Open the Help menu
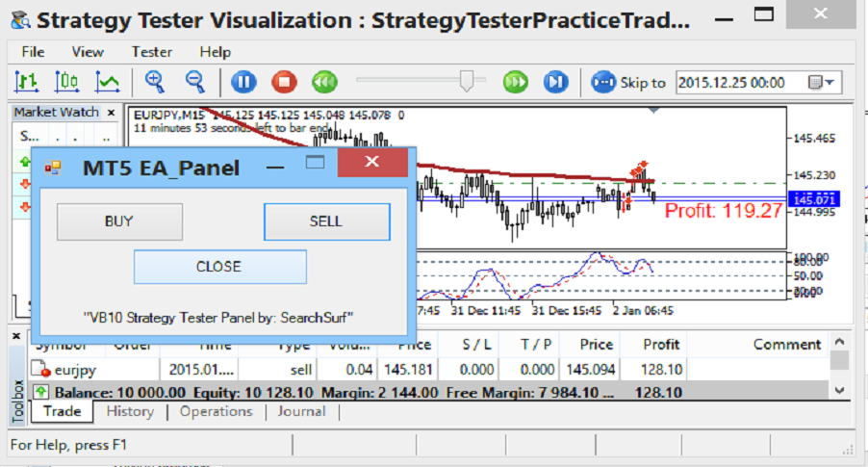This screenshot has width=868, height=467. pyautogui.click(x=216, y=52)
